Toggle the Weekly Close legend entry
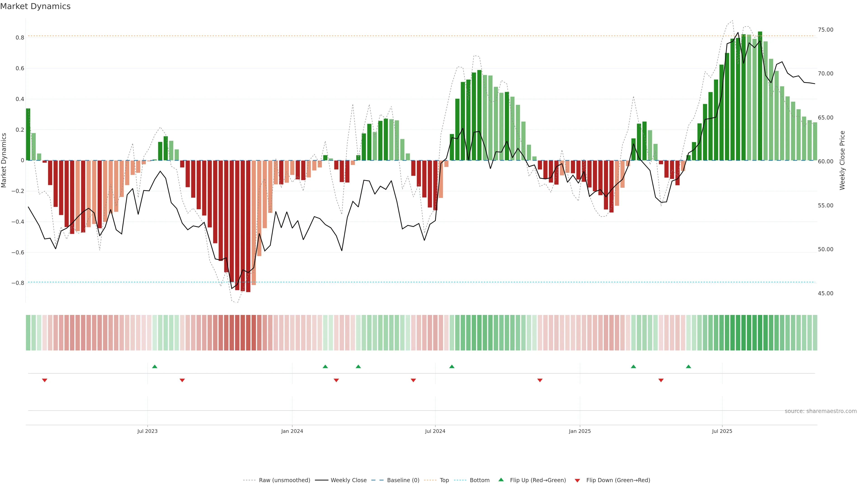 tap(348, 480)
